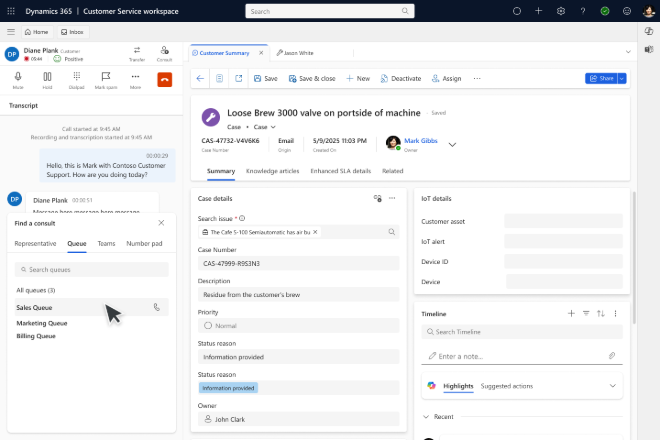Screen dimensions: 660x440
Task: Open the Related tab
Action: tap(392, 171)
